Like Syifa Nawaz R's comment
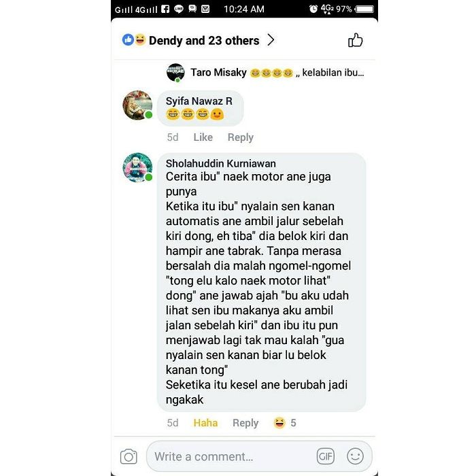 (x=203, y=137)
